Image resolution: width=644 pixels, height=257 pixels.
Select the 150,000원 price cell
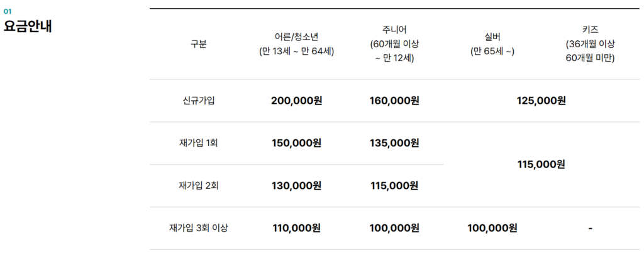point(296,143)
